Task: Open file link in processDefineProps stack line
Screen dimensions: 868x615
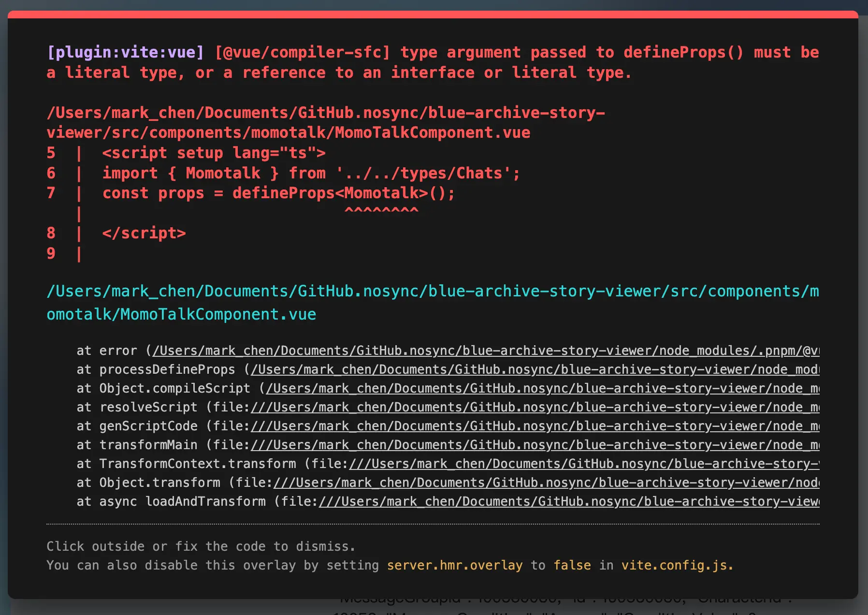Action: pos(535,369)
